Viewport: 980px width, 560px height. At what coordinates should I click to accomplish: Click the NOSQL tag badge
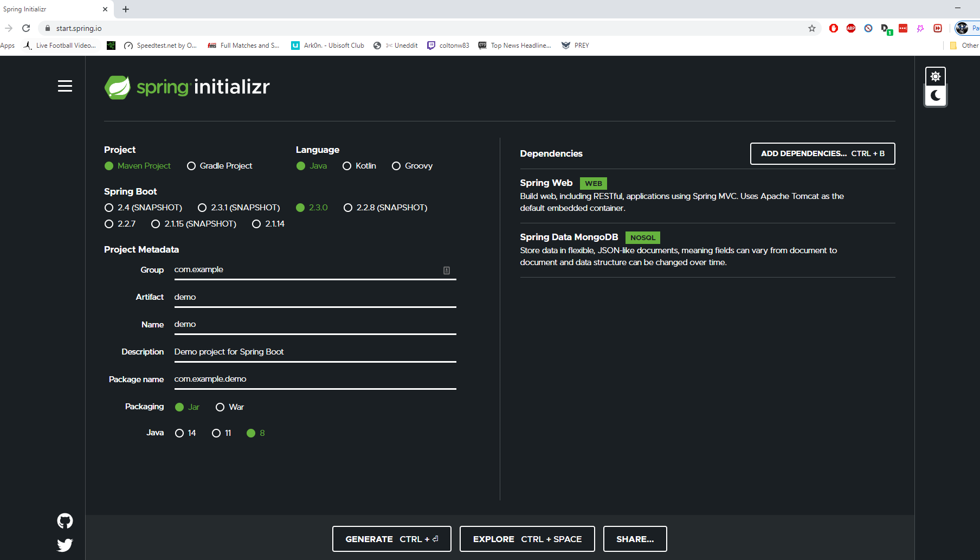click(642, 237)
